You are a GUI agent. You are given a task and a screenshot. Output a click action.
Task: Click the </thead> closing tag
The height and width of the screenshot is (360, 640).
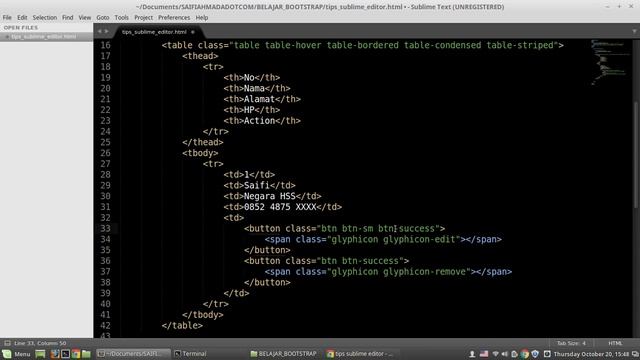pyautogui.click(x=203, y=142)
